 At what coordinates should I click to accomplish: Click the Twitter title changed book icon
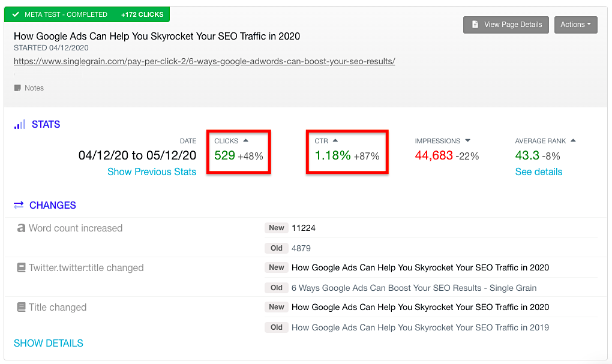[x=22, y=268]
